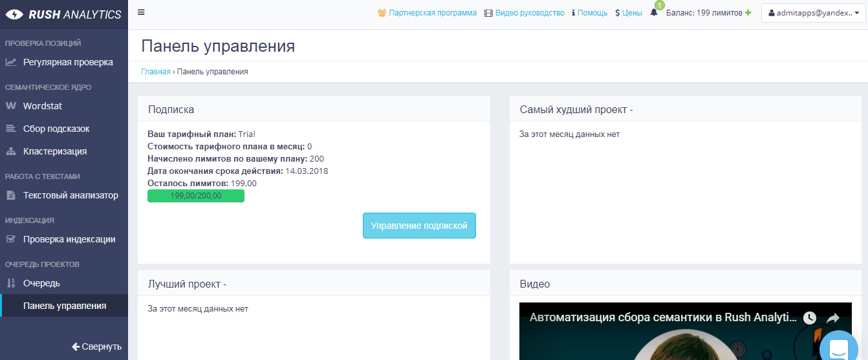868x360 pixels.
Task: Click the chart icon beside Регулярная проверка
Action: 11,62
